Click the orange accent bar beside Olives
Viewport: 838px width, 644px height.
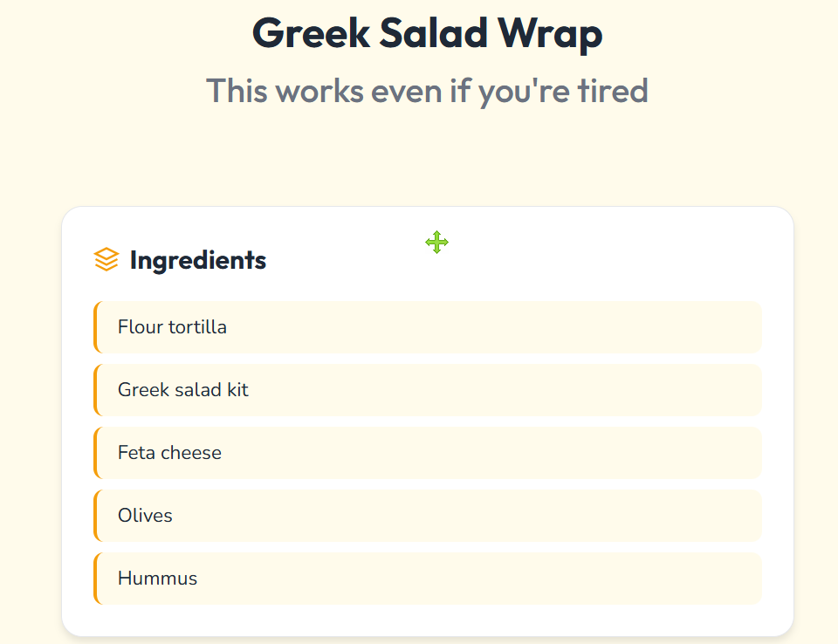coord(96,516)
